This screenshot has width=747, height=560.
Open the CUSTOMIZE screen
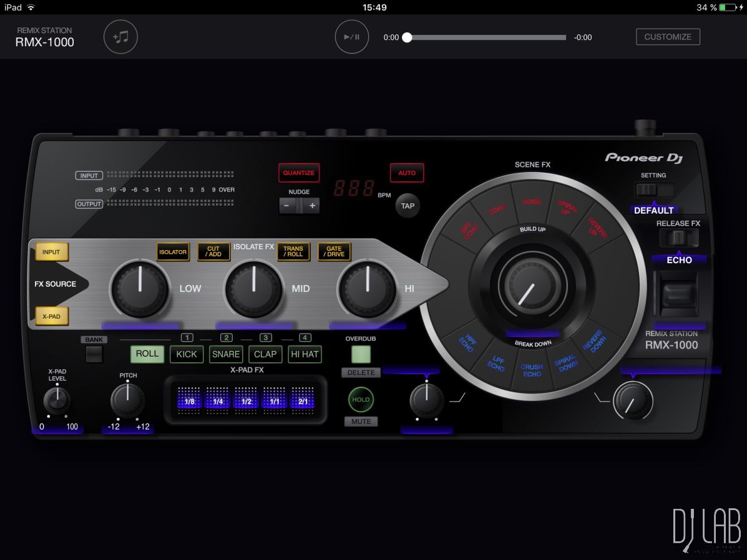668,37
